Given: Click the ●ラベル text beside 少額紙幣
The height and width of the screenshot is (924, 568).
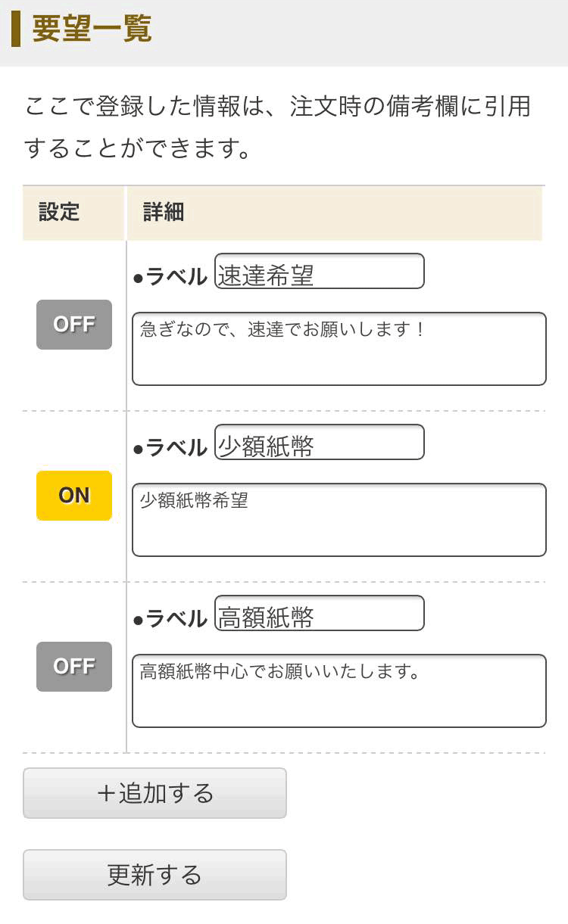Looking at the screenshot, I should [x=170, y=449].
